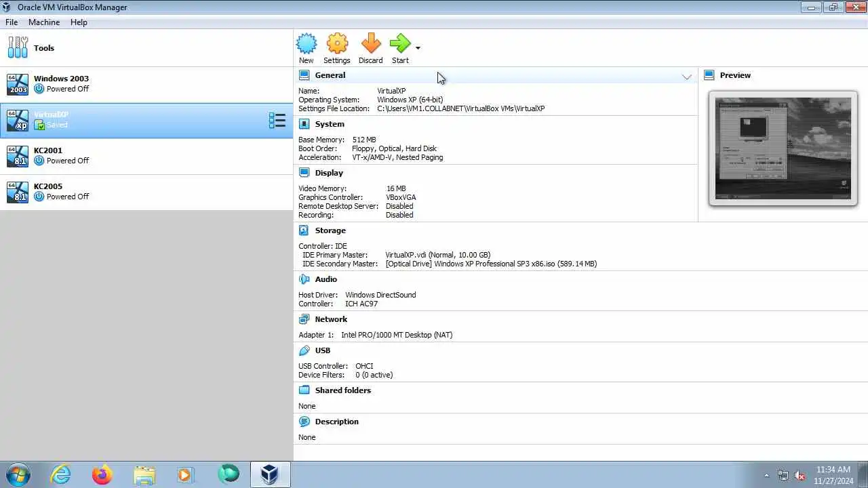The image size is (868, 488).
Task: Click the Description section icon
Action: (304, 422)
